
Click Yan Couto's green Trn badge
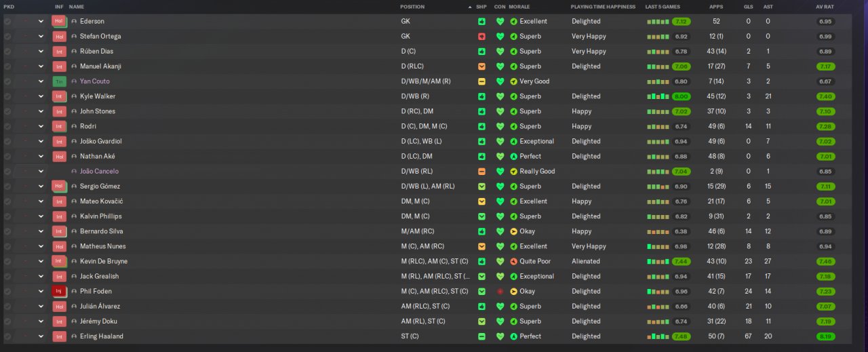pyautogui.click(x=60, y=81)
